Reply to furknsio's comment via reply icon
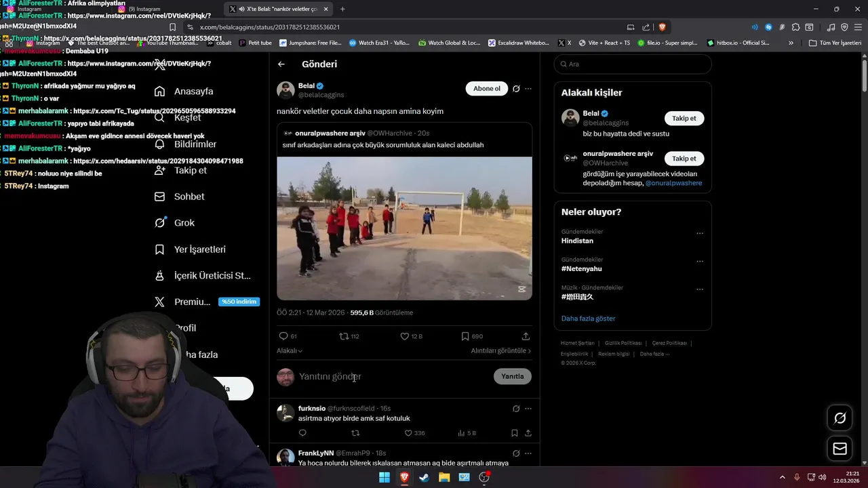The image size is (868, 488). [302, 433]
